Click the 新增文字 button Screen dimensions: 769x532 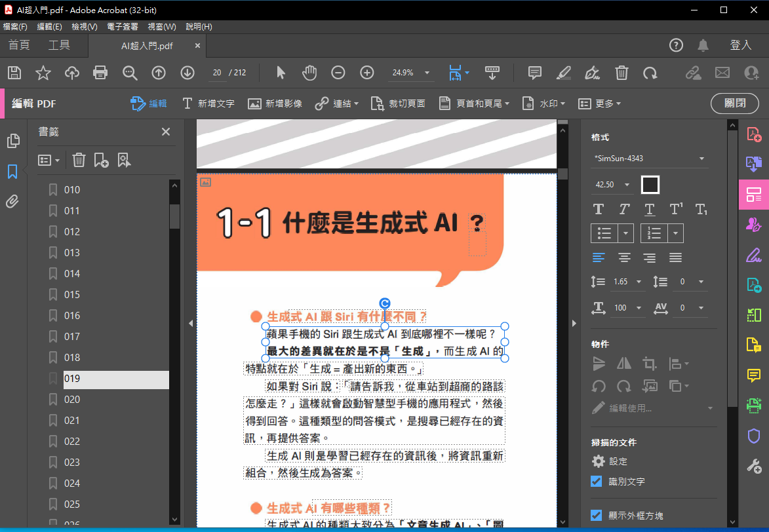tap(208, 104)
